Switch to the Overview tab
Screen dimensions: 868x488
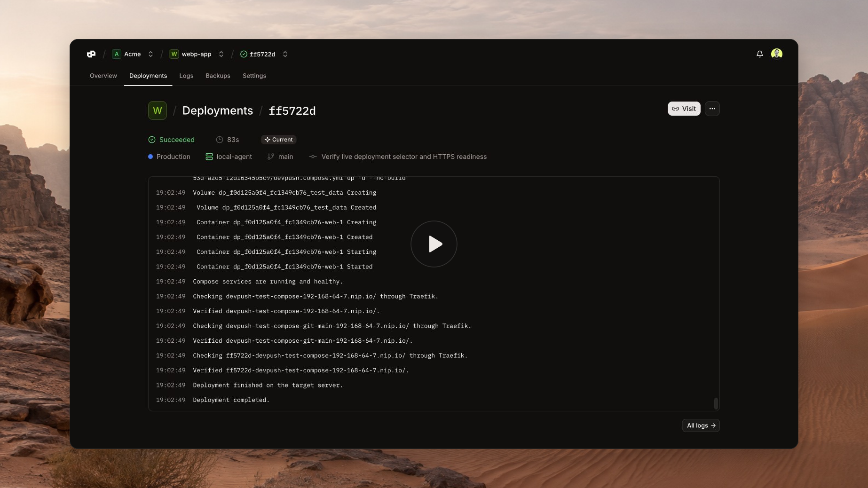[x=103, y=76]
